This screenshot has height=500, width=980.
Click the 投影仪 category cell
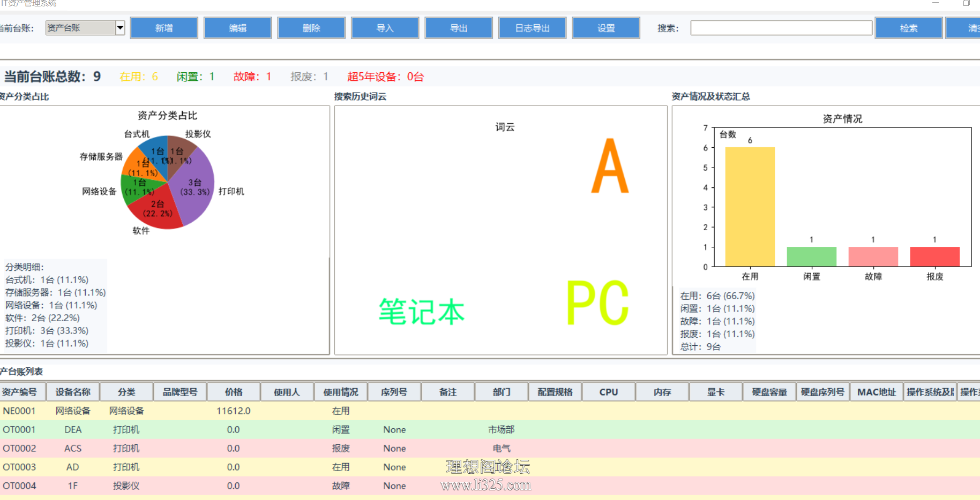click(126, 486)
